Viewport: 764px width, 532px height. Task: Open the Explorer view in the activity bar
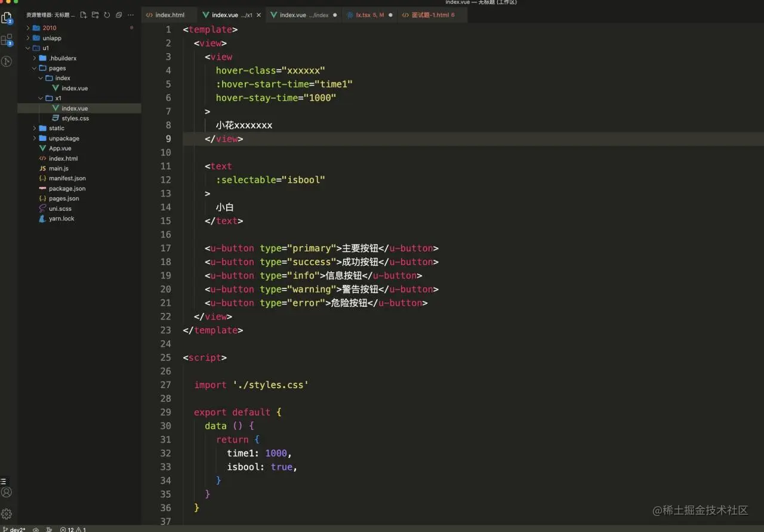[x=7, y=18]
